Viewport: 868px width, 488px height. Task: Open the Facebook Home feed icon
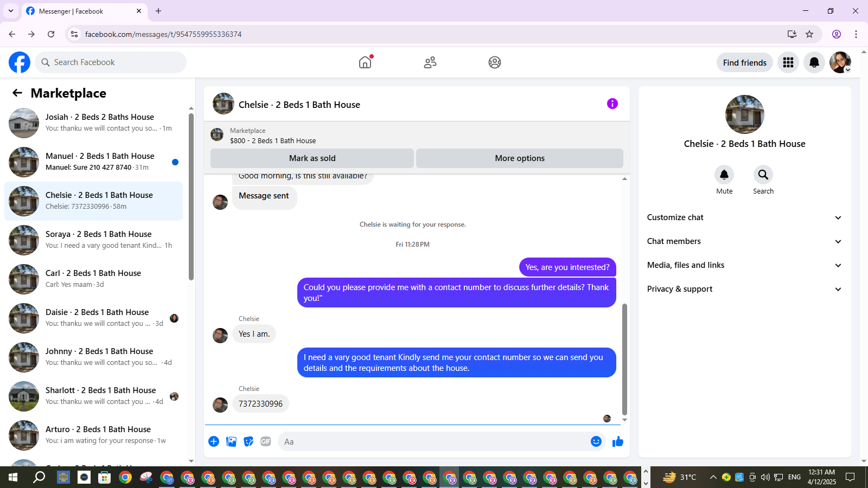point(365,62)
